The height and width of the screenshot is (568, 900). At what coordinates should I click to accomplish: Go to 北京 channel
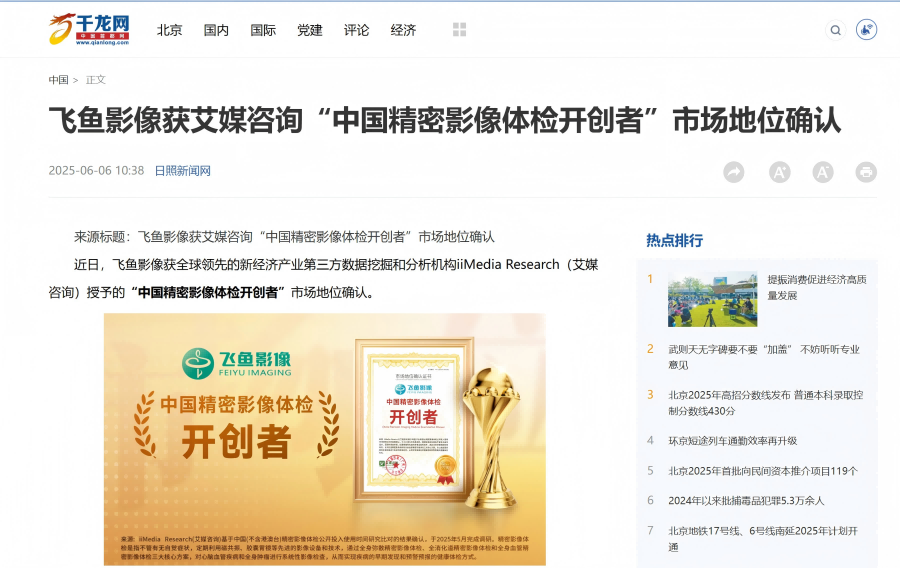[x=169, y=30]
